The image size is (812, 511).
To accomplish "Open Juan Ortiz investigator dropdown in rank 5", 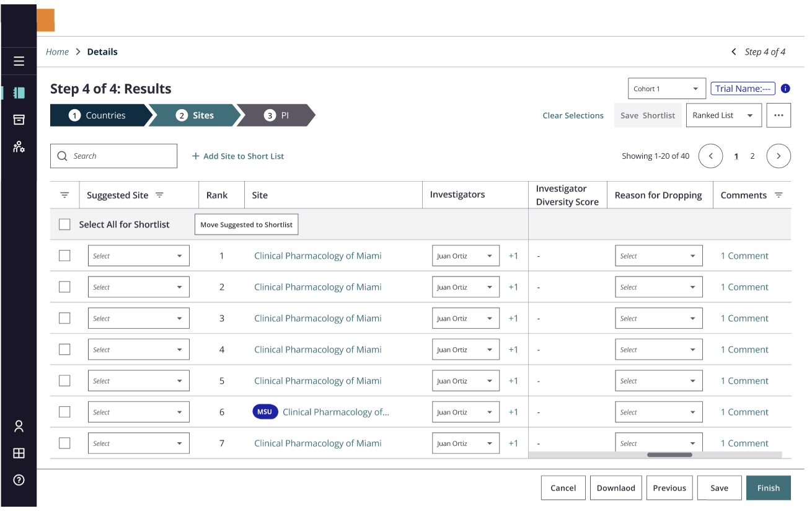I will pyautogui.click(x=466, y=381).
